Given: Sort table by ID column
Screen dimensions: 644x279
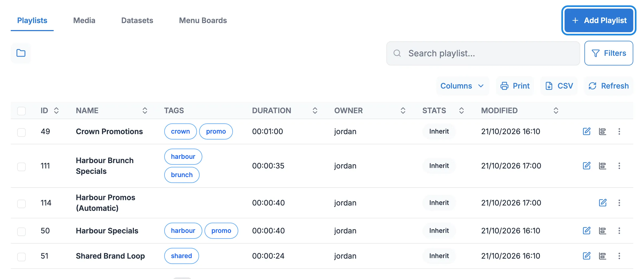Looking at the screenshot, I should click(x=56, y=111).
